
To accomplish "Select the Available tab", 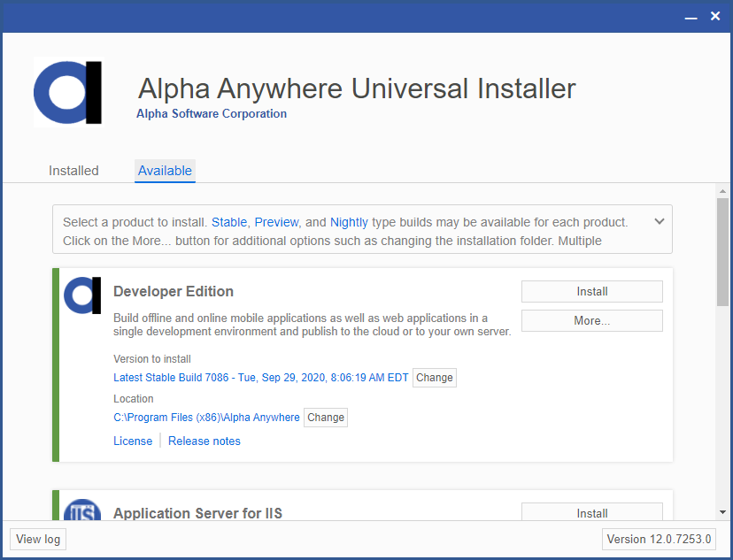I will pyautogui.click(x=165, y=171).
